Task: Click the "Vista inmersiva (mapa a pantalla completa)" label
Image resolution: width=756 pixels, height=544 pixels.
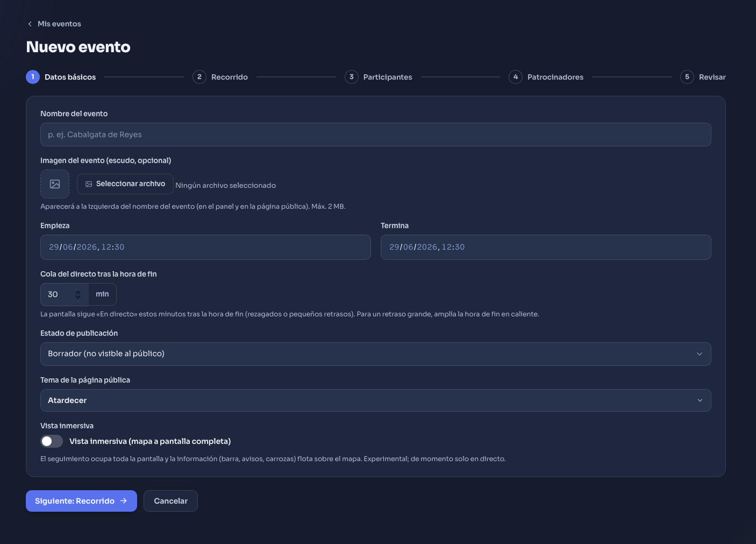Action: (150, 441)
